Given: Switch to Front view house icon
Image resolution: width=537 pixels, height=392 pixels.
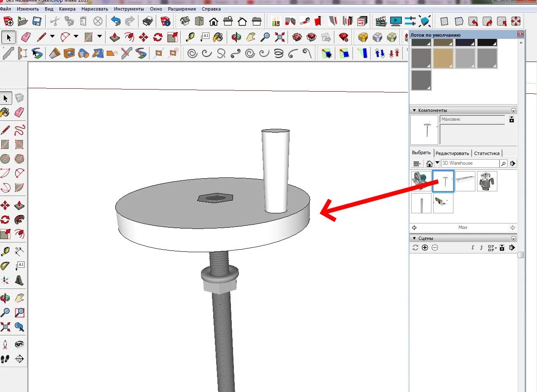Looking at the screenshot, I should tap(214, 21).
